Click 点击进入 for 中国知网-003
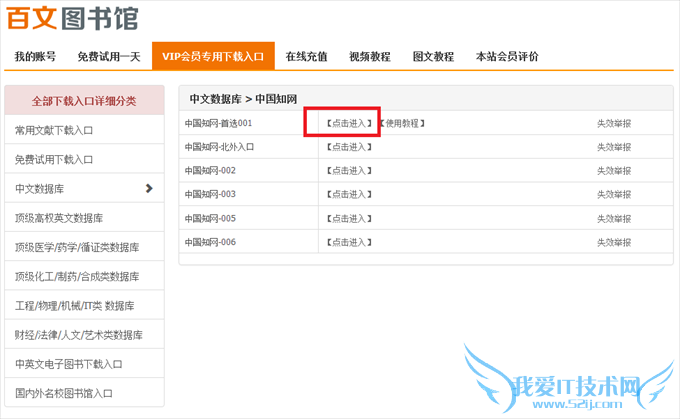 349,194
